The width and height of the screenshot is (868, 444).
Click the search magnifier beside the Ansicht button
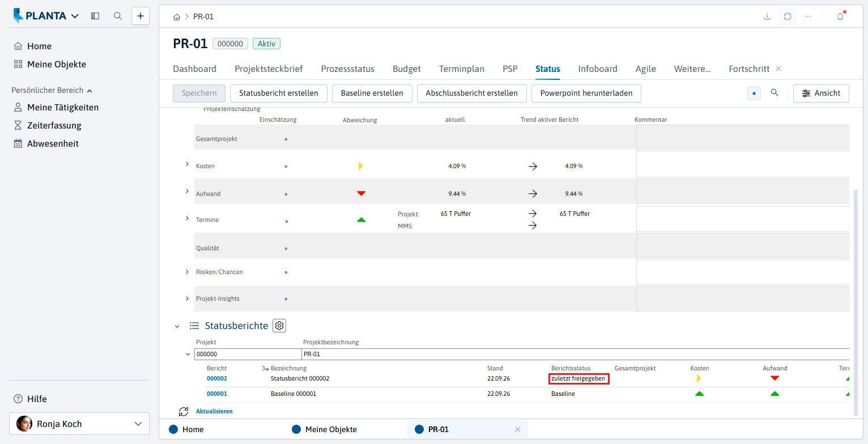tap(775, 93)
